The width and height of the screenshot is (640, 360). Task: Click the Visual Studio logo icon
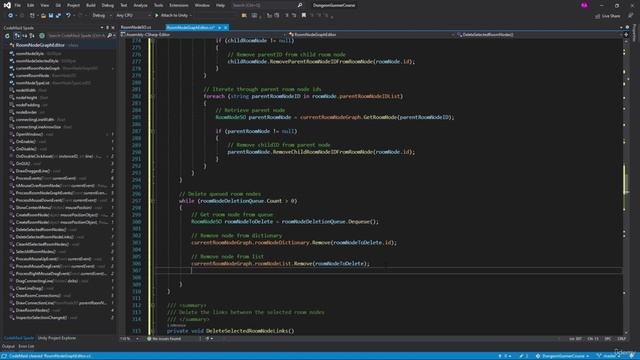click(7, 5)
